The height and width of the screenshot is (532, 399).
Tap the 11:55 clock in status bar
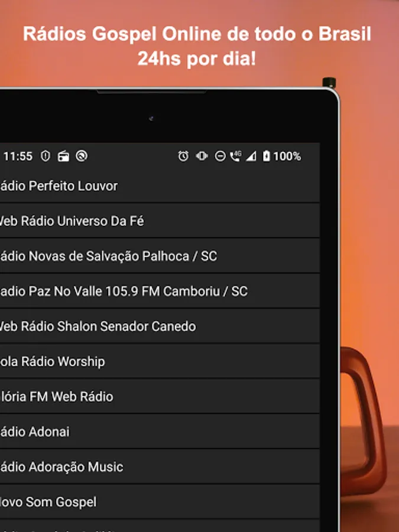pyautogui.click(x=18, y=157)
